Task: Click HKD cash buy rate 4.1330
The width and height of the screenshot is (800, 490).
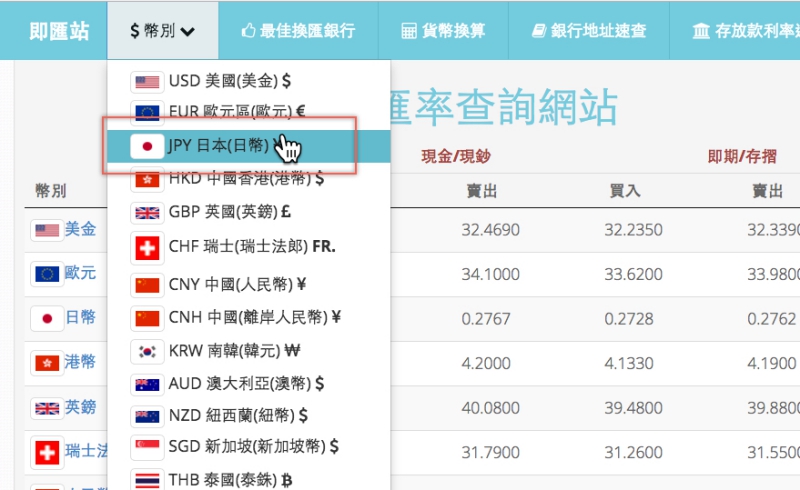Action: point(629,363)
